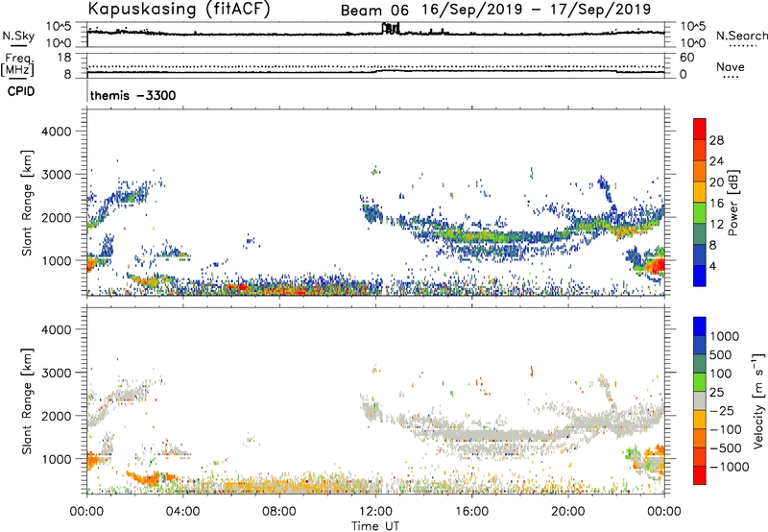The height and width of the screenshot is (532, 768).
Task: Select 2000 tick on velocity panel range axis
Action: pos(56,416)
